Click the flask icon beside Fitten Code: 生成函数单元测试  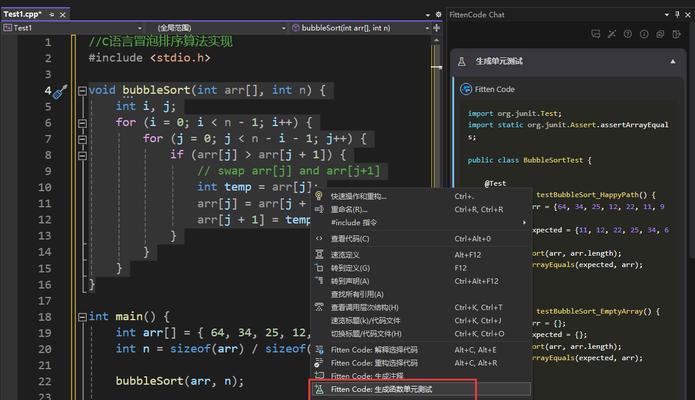(319, 389)
